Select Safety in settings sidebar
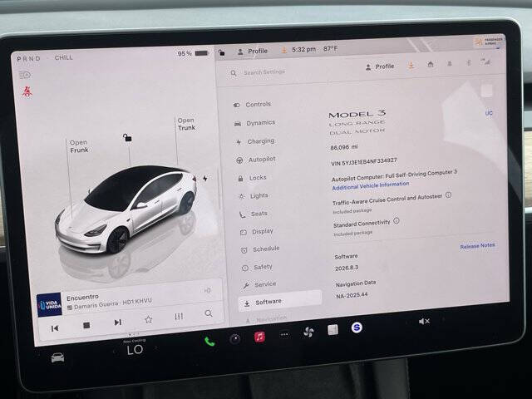Screen dimensions: 532x399 257,268
